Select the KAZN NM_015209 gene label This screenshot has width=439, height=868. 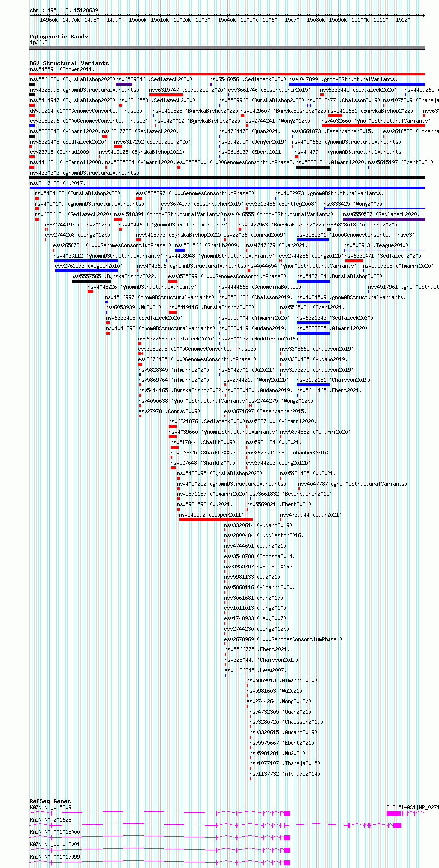(x=50, y=807)
